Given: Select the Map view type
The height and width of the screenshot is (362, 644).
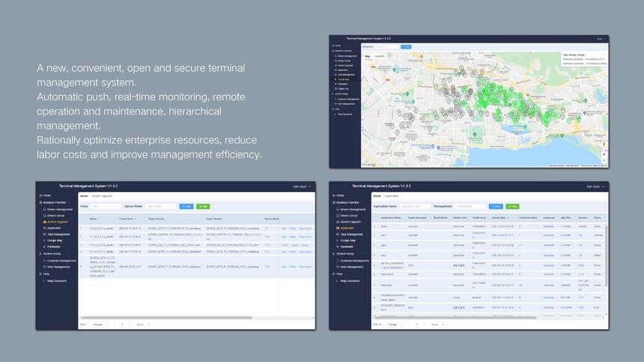Looking at the screenshot, I should [368, 56].
